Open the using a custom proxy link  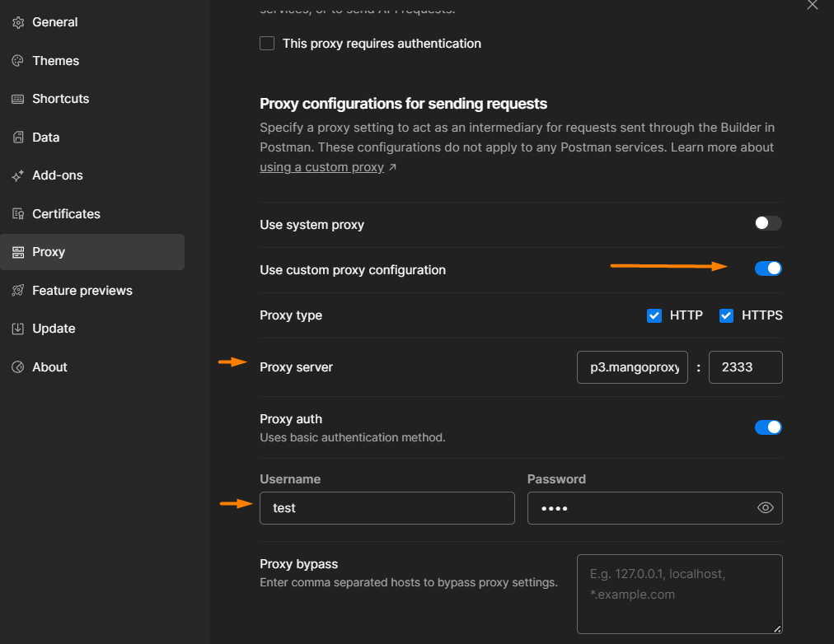322,167
